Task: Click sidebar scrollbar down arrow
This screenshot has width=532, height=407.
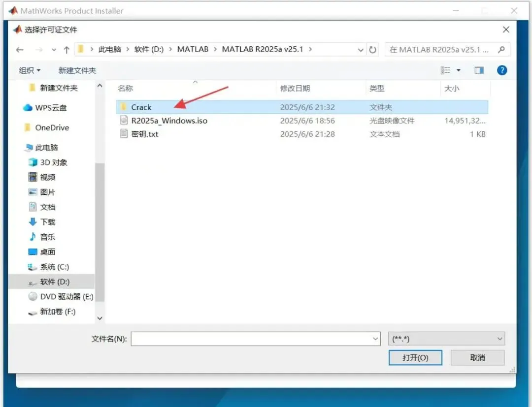Action: pos(100,318)
